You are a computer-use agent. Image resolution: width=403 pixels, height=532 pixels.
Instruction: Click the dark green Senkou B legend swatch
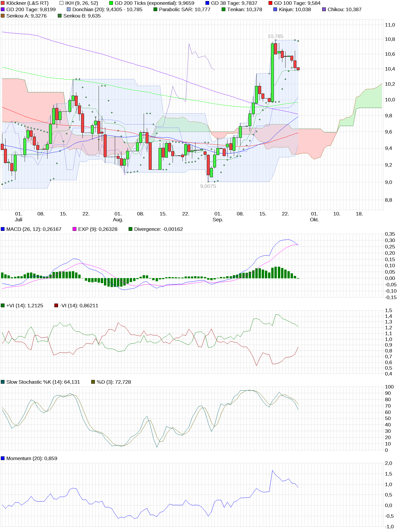click(60, 16)
